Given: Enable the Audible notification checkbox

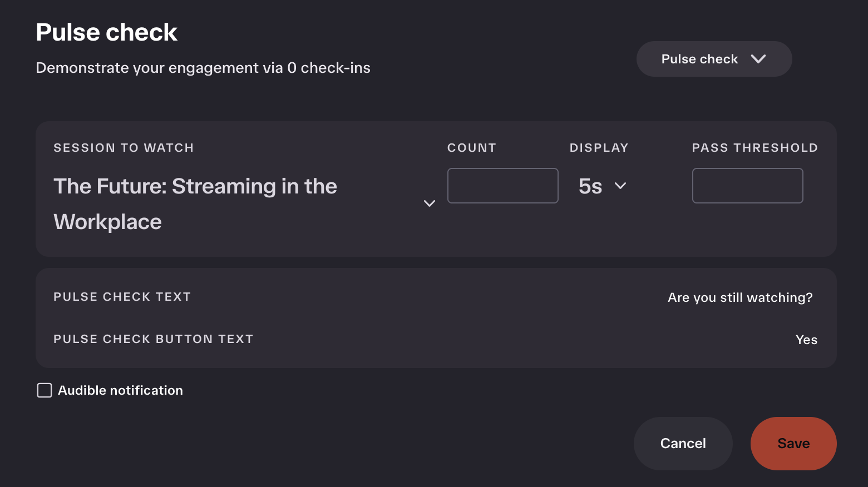Looking at the screenshot, I should [x=45, y=390].
